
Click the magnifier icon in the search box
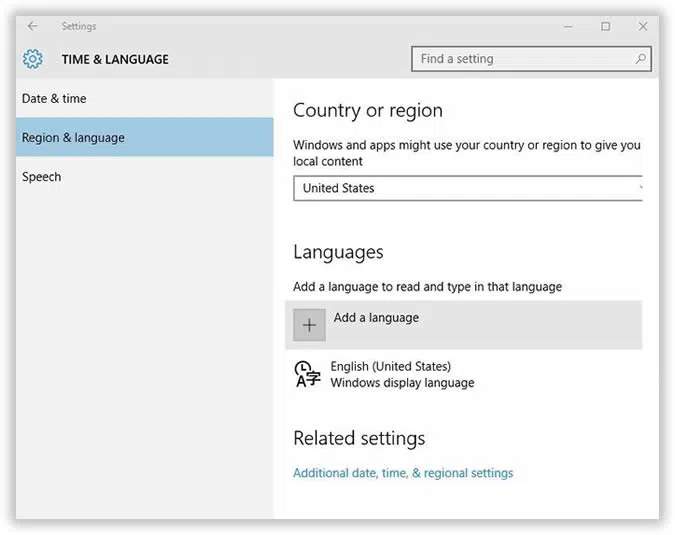pyautogui.click(x=640, y=59)
